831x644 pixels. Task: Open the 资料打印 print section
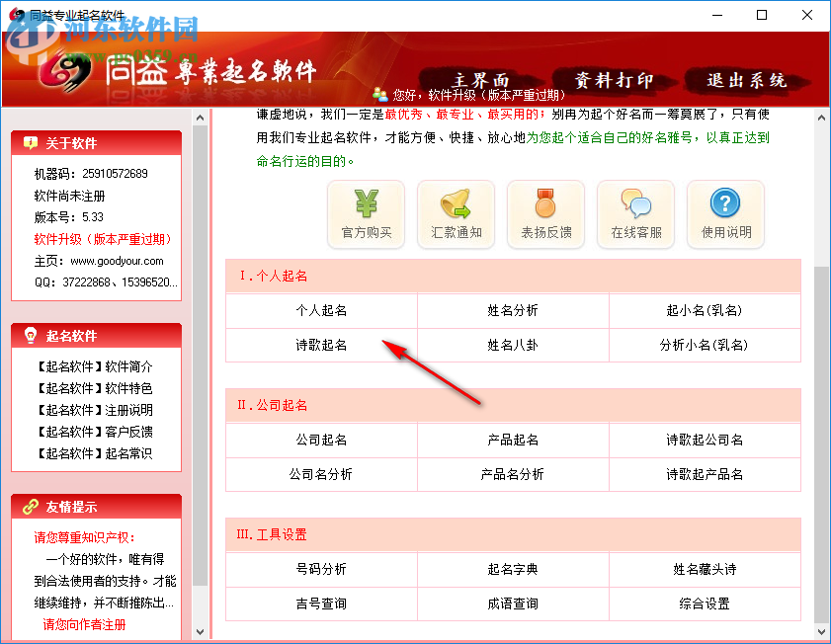point(617,77)
